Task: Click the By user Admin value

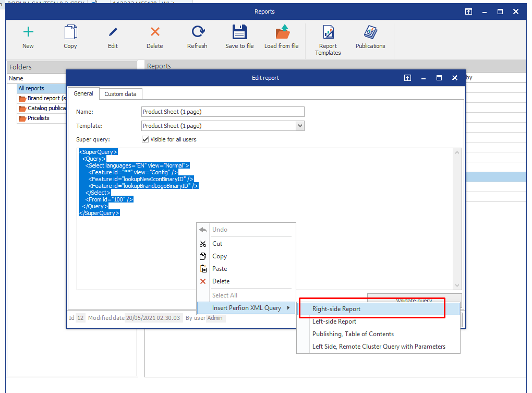Action: coord(215,318)
